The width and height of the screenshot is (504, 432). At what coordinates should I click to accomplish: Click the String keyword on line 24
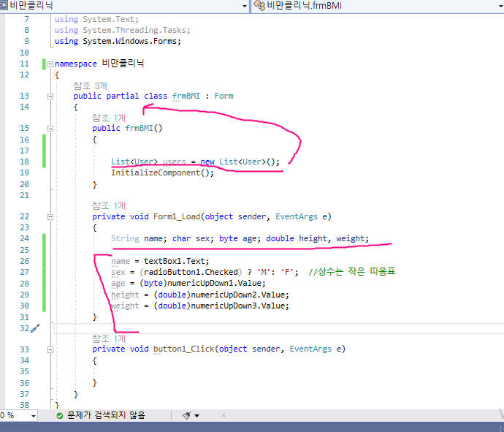tap(125, 238)
